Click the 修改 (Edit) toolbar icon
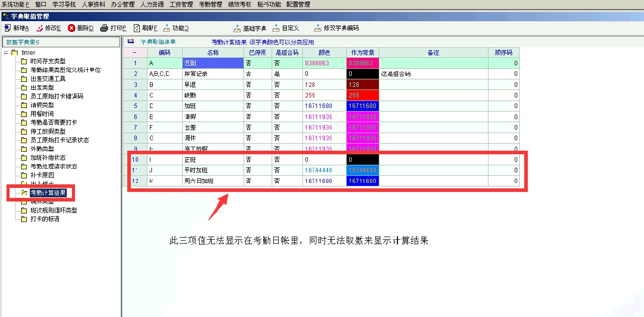The width and height of the screenshot is (644, 317). click(40, 28)
